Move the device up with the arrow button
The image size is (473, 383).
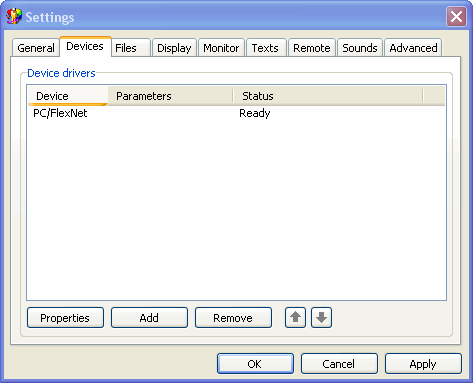point(295,317)
